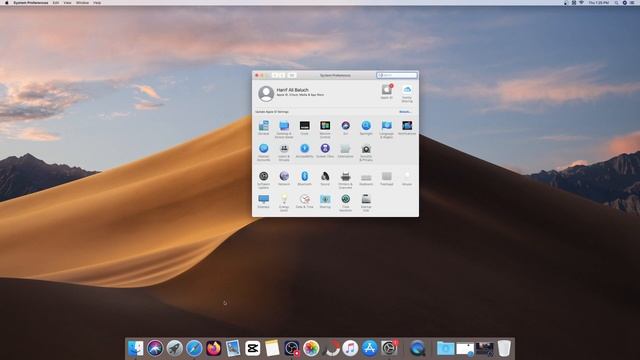Open Printers & Scanners preferences
The width and height of the screenshot is (640, 360).
pos(346,179)
